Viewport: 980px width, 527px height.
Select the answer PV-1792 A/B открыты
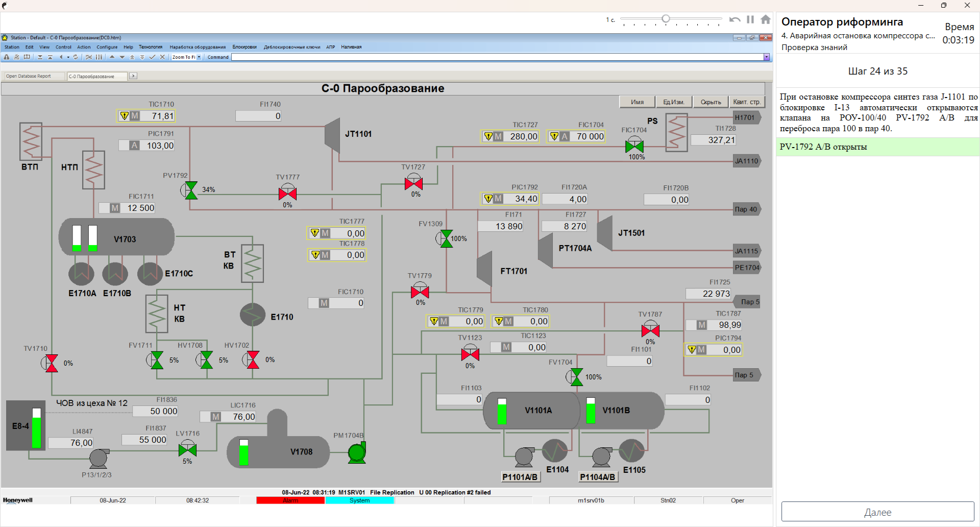click(877, 147)
